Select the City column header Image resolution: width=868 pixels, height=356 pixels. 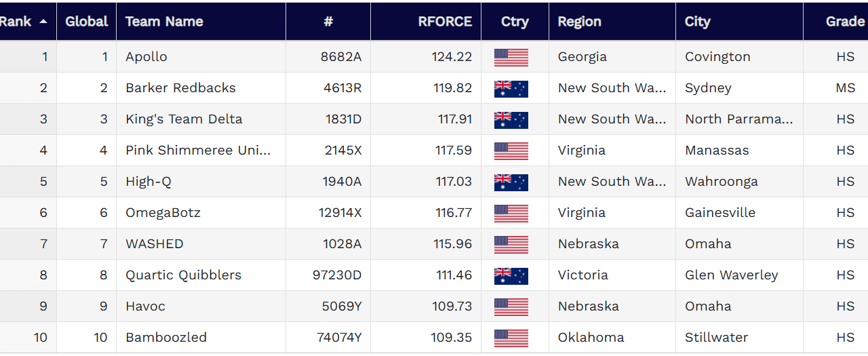coord(697,22)
